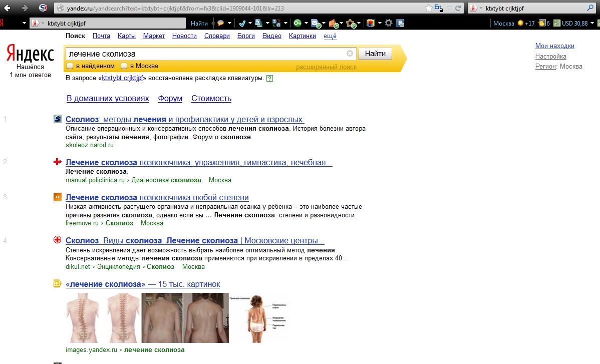The height and width of the screenshot is (364, 600).
Task: Expand the dropdown beside the blue checkmark
Action: coord(250,24)
